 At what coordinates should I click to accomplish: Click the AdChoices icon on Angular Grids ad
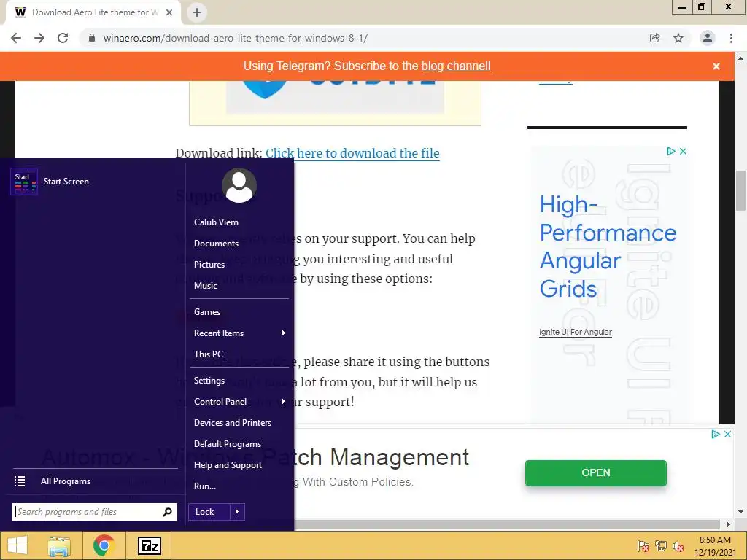pos(671,152)
